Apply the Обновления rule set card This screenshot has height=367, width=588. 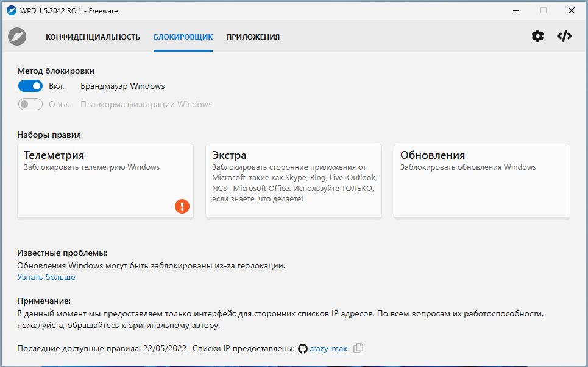(482, 181)
